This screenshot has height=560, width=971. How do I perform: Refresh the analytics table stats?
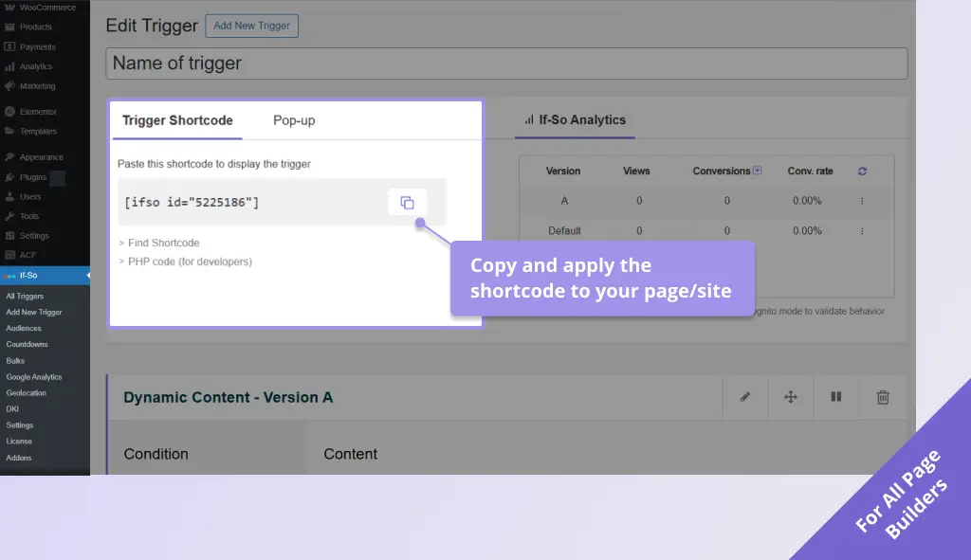(x=862, y=172)
